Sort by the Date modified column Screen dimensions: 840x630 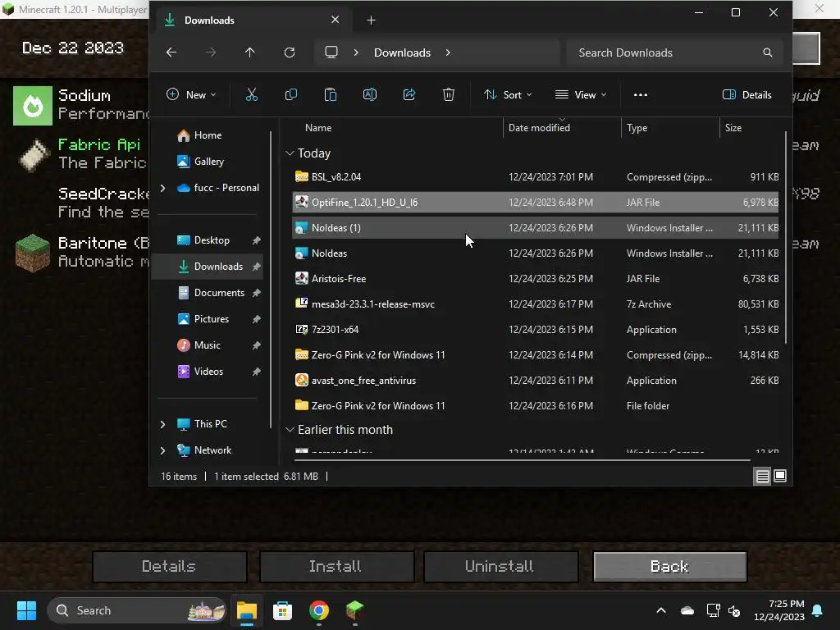click(x=561, y=127)
